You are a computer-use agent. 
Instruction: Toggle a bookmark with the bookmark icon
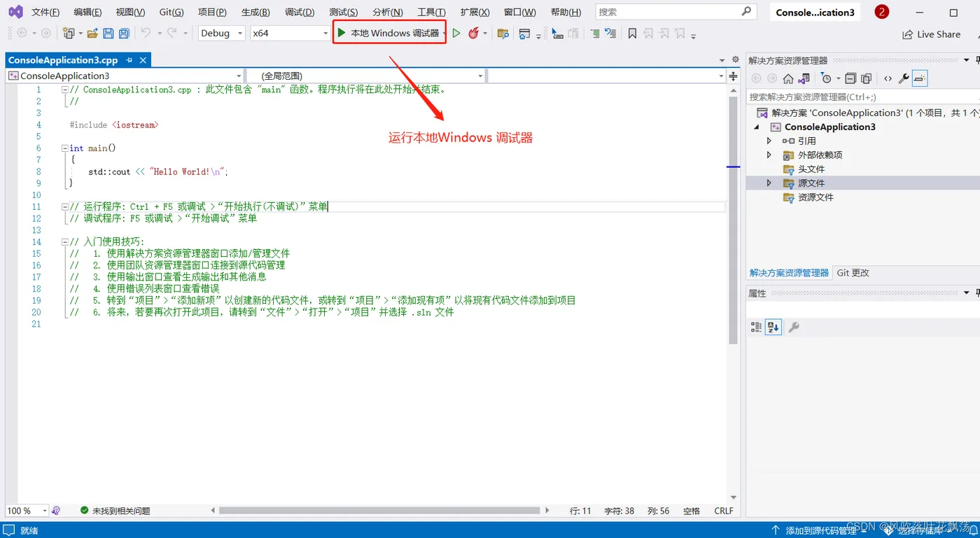pos(632,33)
